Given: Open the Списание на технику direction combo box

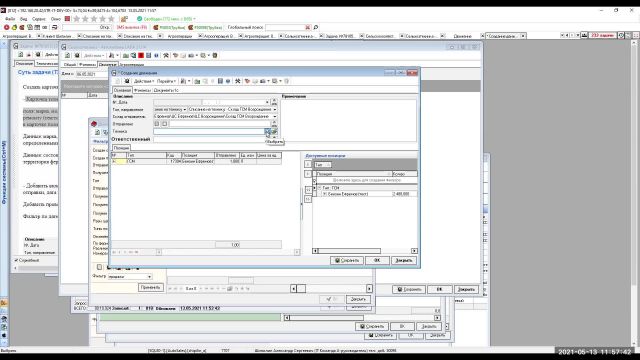Looking at the screenshot, I should [232, 109].
